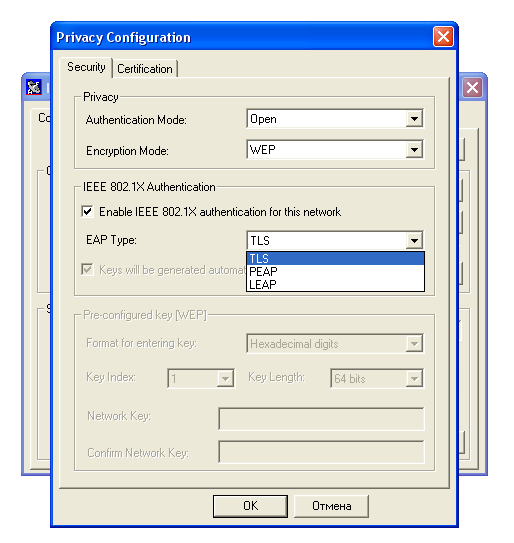514x543 pixels.
Task: Confirm the settings with OK
Action: [250, 506]
